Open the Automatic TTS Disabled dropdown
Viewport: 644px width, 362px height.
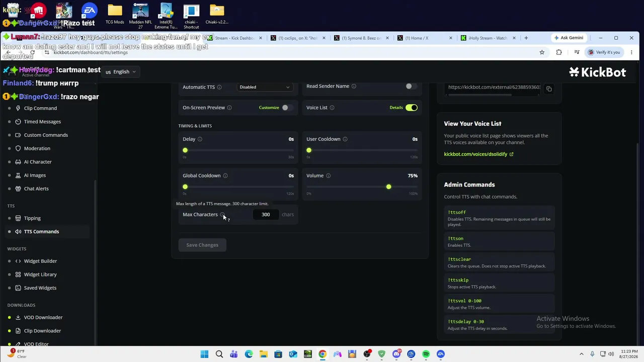click(x=265, y=87)
